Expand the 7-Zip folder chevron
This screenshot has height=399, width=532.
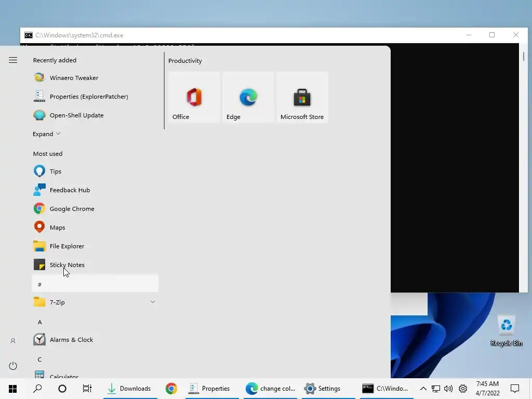coord(153,302)
